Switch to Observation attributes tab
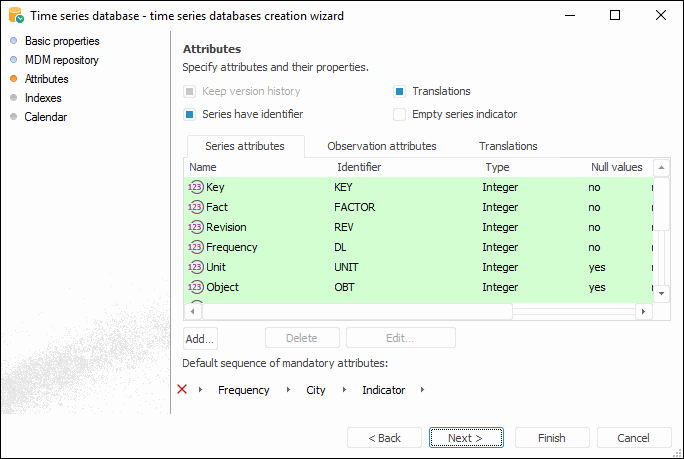 pyautogui.click(x=381, y=146)
